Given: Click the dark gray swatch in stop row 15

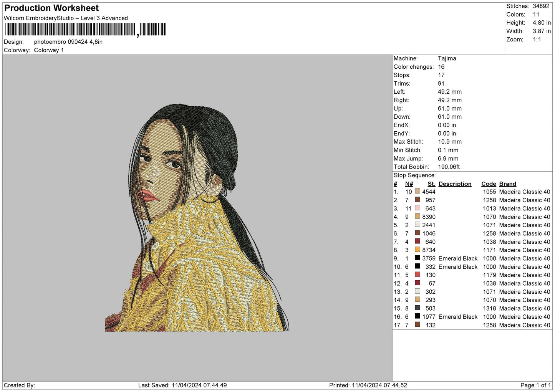Looking at the screenshot, I should click(x=417, y=308).
